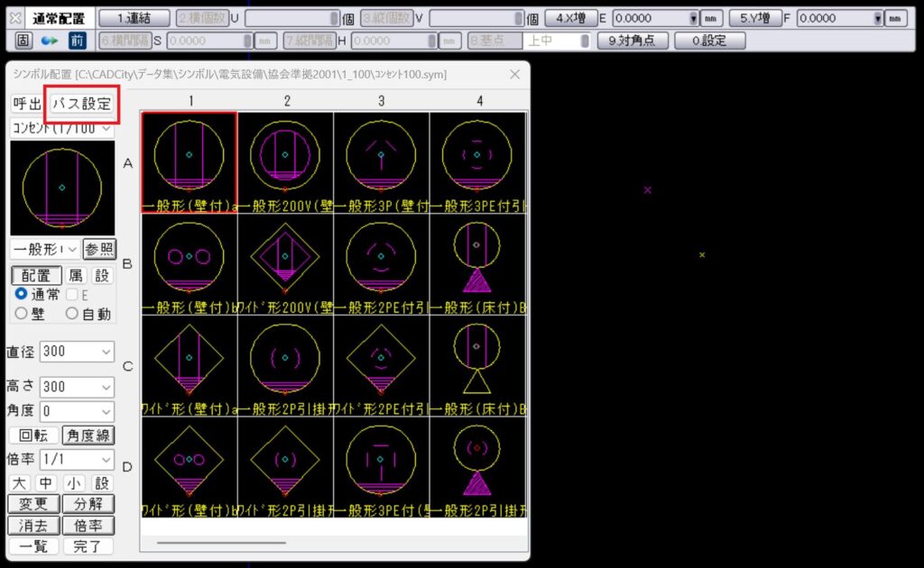This screenshot has width=924, height=568.
Task: Pick the ワイド形2P引掛 symbol in row D
Action: point(285,467)
